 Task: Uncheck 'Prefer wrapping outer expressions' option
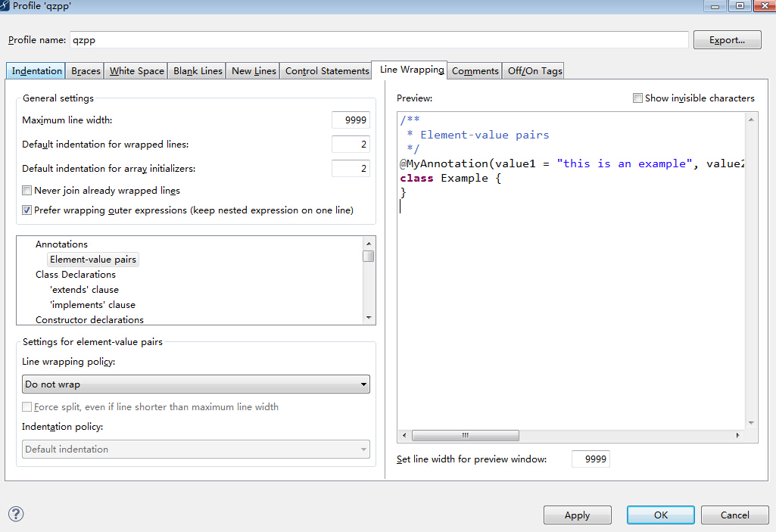tap(27, 210)
